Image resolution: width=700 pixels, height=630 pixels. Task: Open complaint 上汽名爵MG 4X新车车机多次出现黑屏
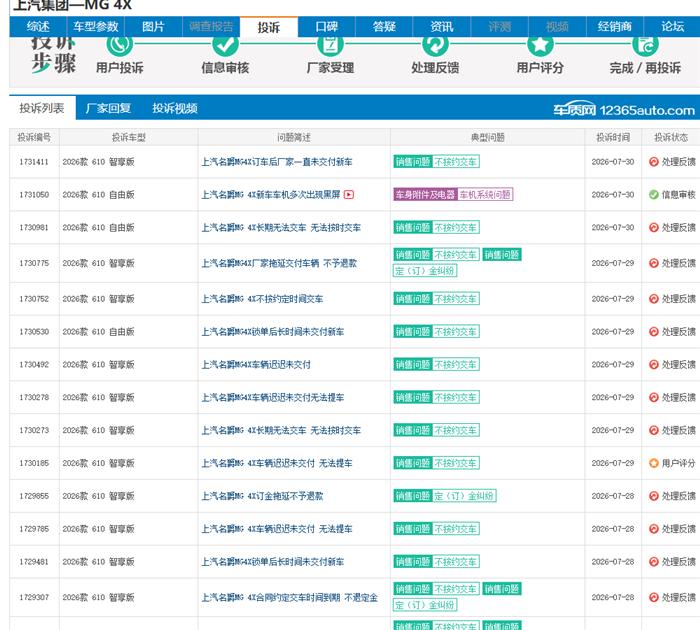271,194
